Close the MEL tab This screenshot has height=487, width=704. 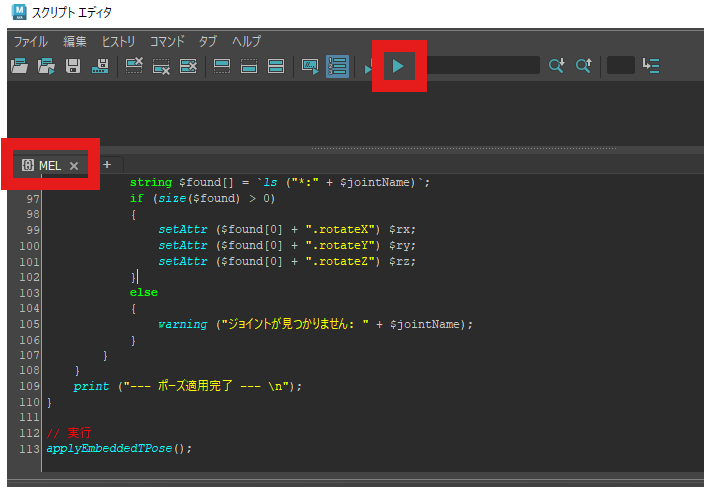[74, 165]
